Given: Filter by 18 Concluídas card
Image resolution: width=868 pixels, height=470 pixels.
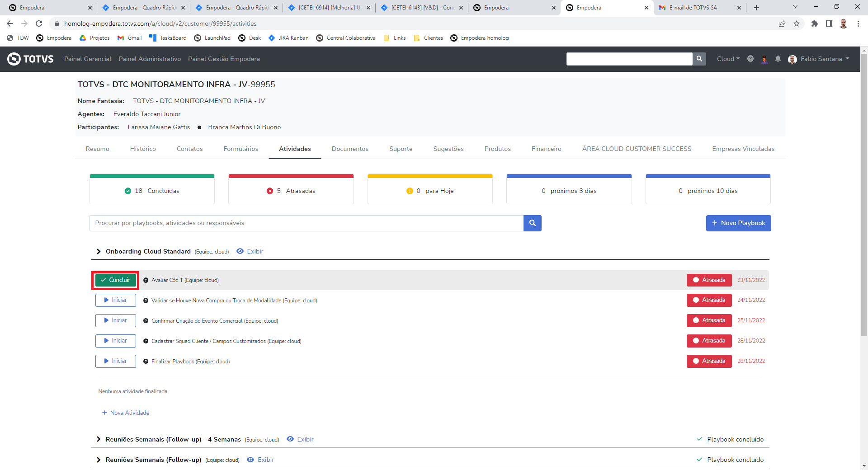Looking at the screenshot, I should coord(152,189).
